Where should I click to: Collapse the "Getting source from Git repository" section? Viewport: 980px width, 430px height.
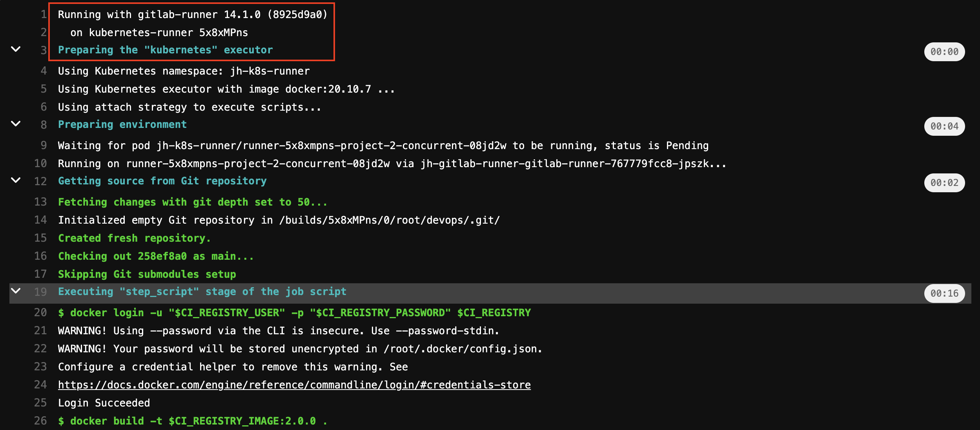click(x=16, y=181)
